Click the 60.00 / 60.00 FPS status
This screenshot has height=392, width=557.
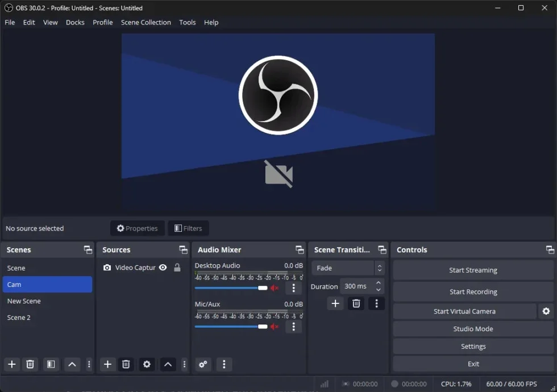(512, 384)
